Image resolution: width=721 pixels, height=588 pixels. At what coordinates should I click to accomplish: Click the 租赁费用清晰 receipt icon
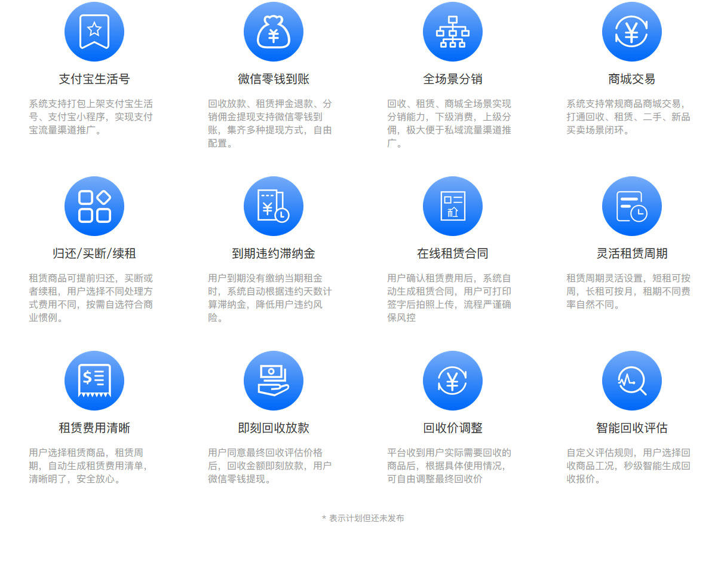pyautogui.click(x=94, y=380)
